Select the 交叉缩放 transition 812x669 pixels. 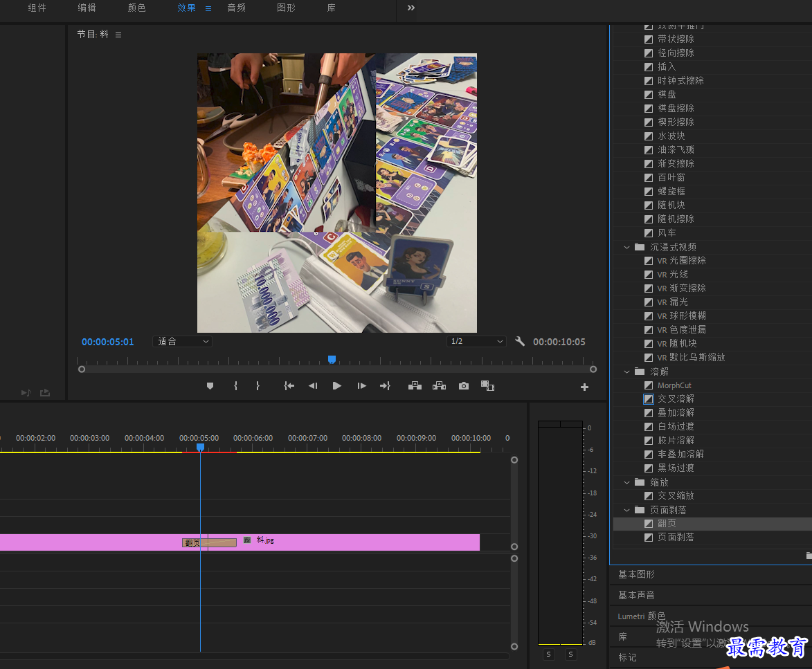[676, 495]
